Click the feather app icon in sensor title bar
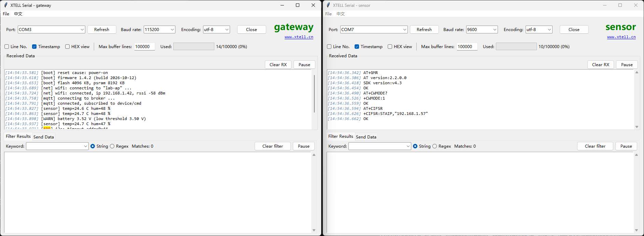The width and height of the screenshot is (644, 236). click(328, 5)
